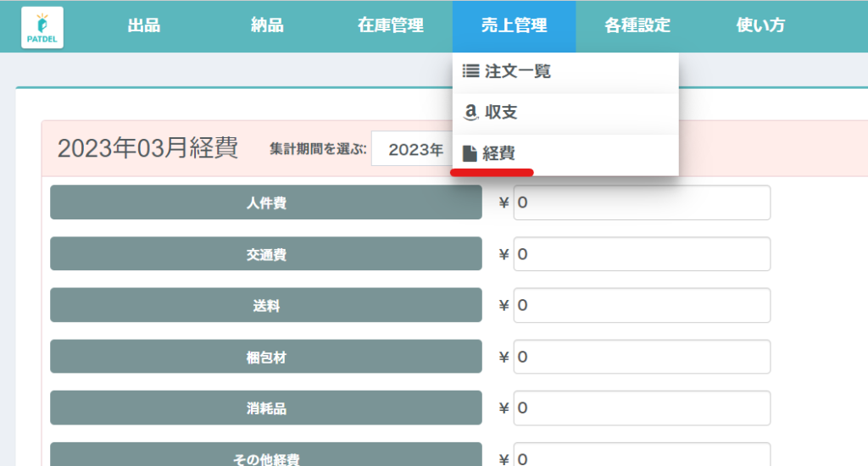Open the 出品 menu

pos(143,25)
